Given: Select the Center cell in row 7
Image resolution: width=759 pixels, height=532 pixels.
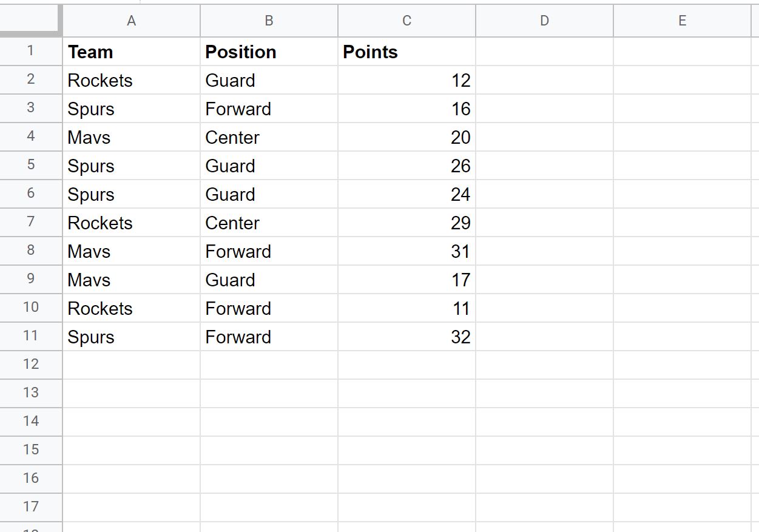Looking at the screenshot, I should coord(269,223).
